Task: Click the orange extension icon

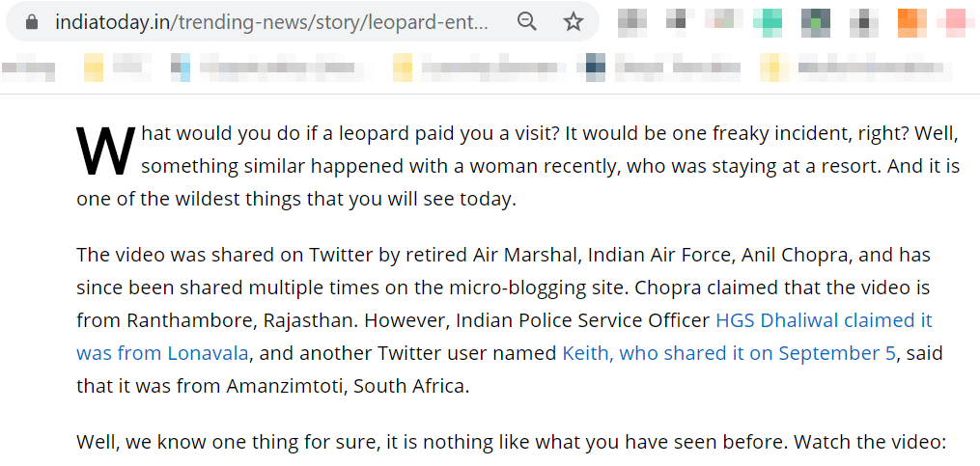Action: [911, 23]
